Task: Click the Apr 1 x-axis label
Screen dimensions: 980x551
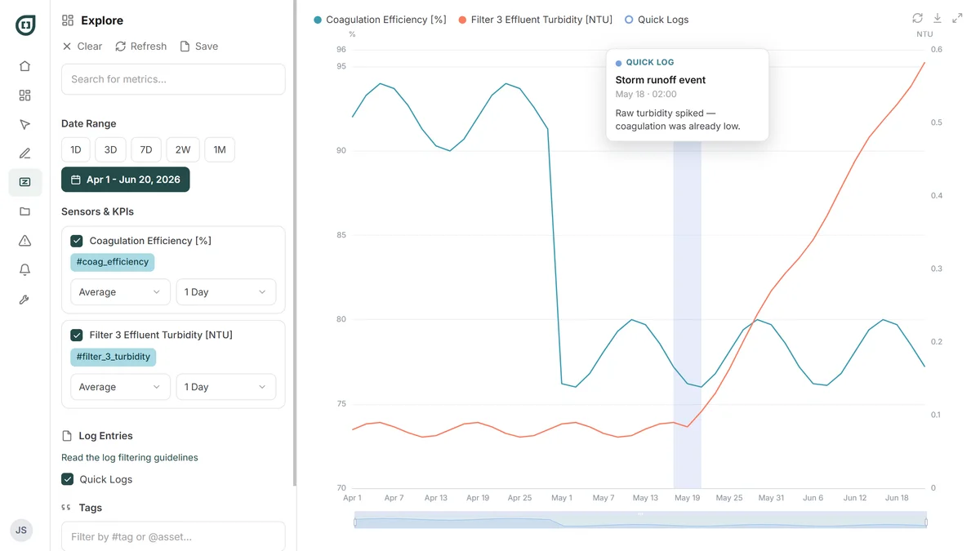Action: (352, 498)
